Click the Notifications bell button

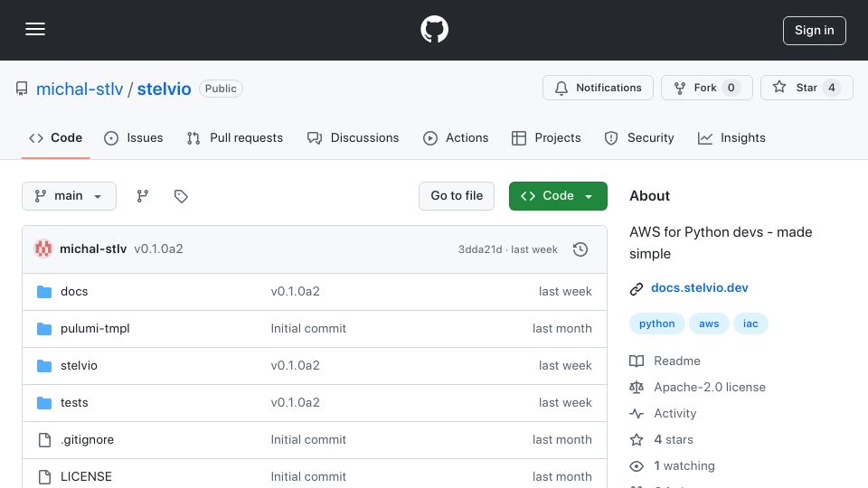tap(598, 88)
